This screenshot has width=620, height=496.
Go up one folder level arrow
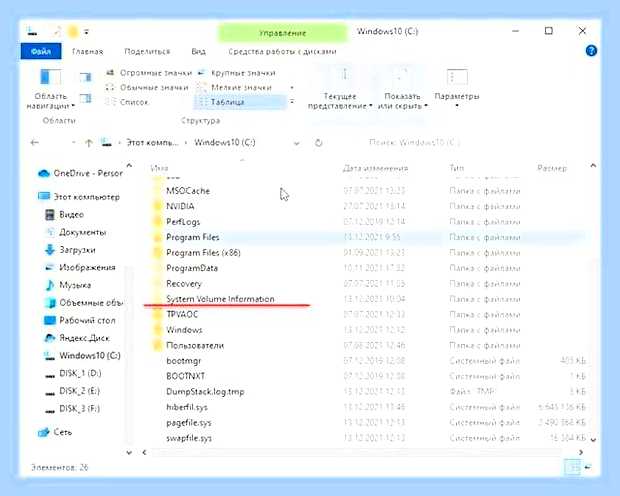89,142
